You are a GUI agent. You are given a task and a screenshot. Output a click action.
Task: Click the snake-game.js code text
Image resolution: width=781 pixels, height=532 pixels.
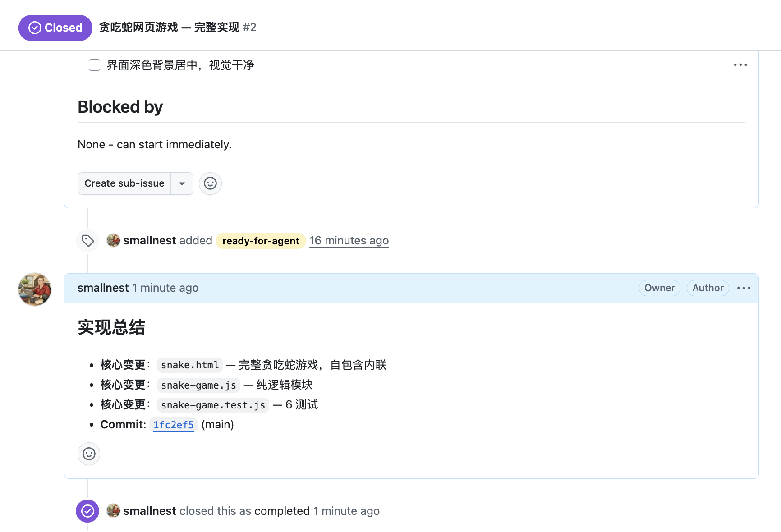(x=198, y=385)
